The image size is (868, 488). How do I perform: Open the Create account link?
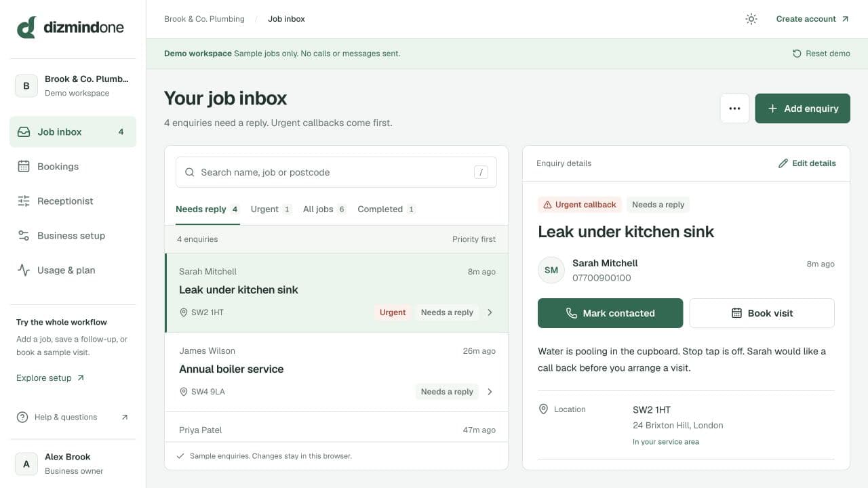(812, 19)
